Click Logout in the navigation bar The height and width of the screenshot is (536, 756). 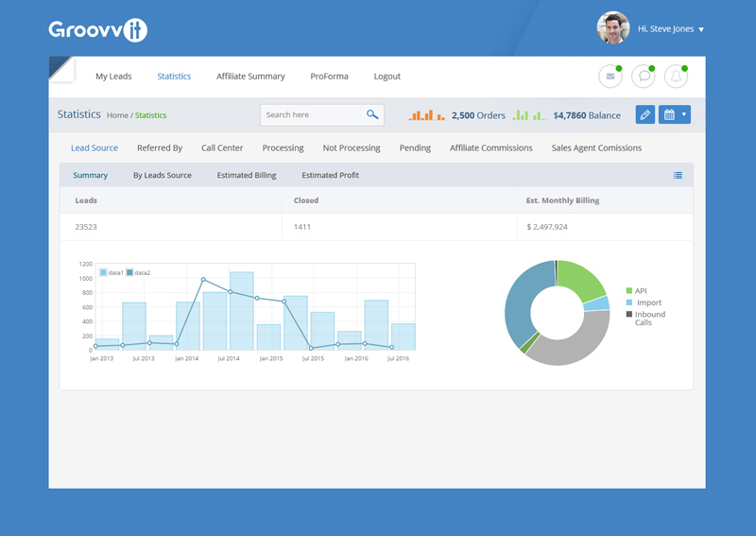pyautogui.click(x=387, y=77)
